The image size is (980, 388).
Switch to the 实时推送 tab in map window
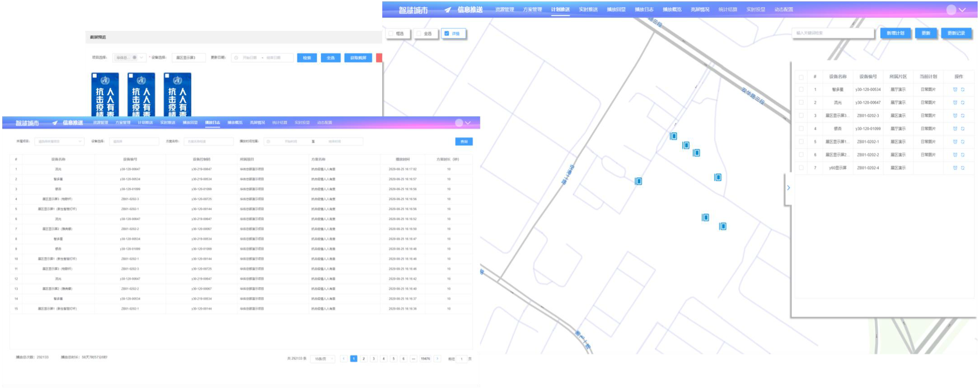[x=588, y=9]
